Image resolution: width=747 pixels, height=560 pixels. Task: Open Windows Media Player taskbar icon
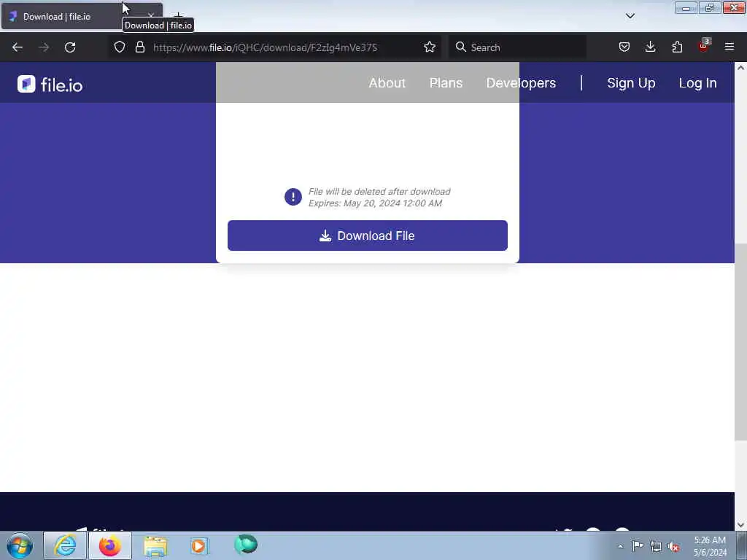(x=200, y=545)
